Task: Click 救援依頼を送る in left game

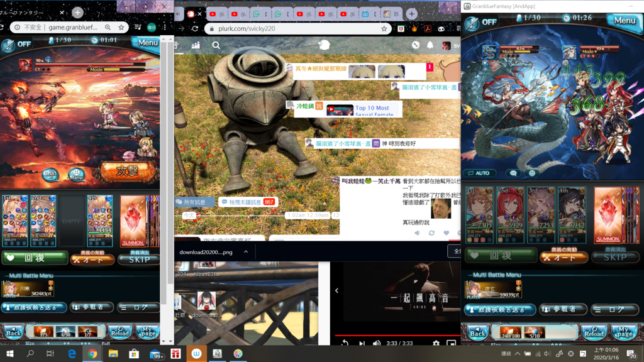Action: coord(34,307)
